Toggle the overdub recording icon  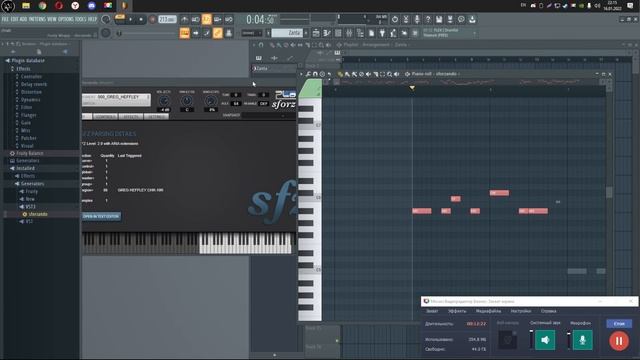(218, 19)
